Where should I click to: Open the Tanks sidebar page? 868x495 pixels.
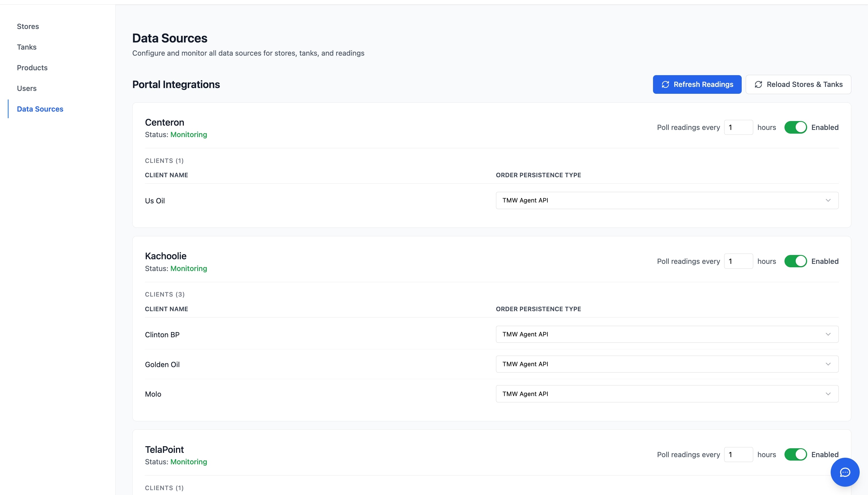(26, 47)
